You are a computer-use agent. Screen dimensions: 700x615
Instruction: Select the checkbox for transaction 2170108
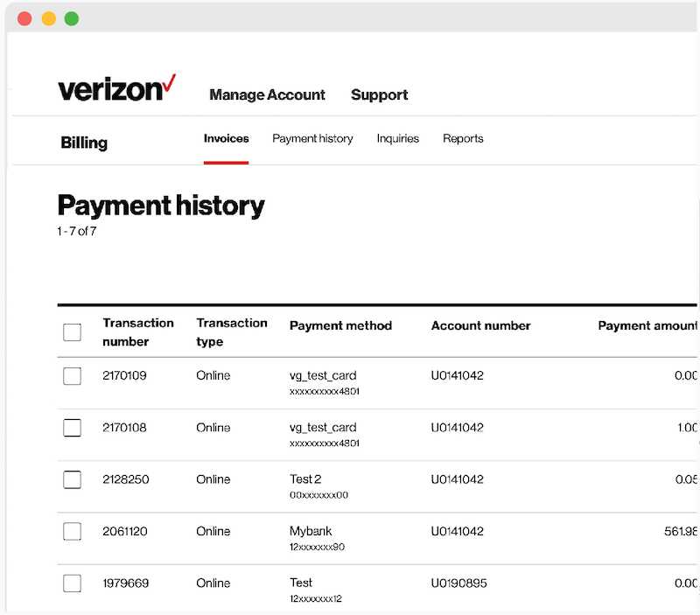tap(73, 428)
